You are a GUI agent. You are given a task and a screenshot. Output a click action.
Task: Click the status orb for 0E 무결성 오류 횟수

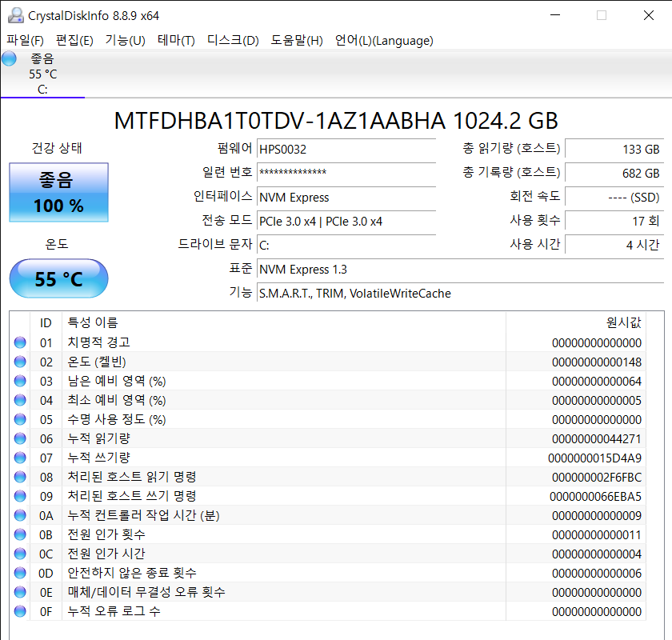point(20,592)
